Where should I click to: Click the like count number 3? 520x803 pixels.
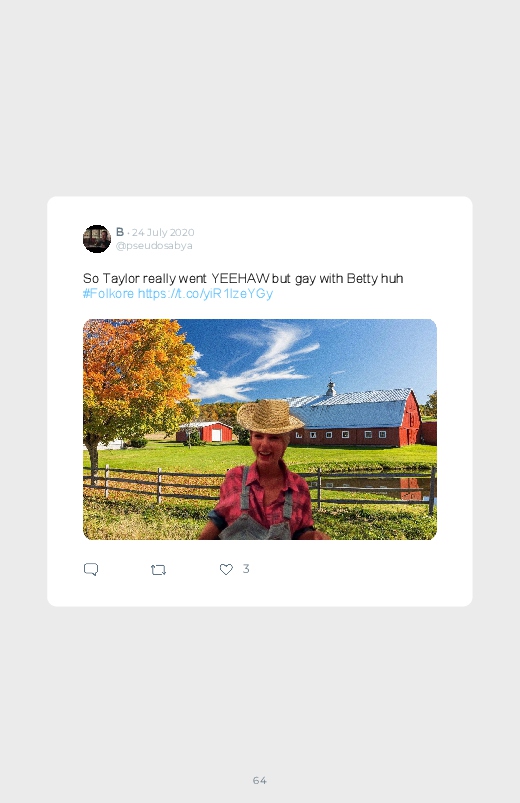pyautogui.click(x=246, y=568)
